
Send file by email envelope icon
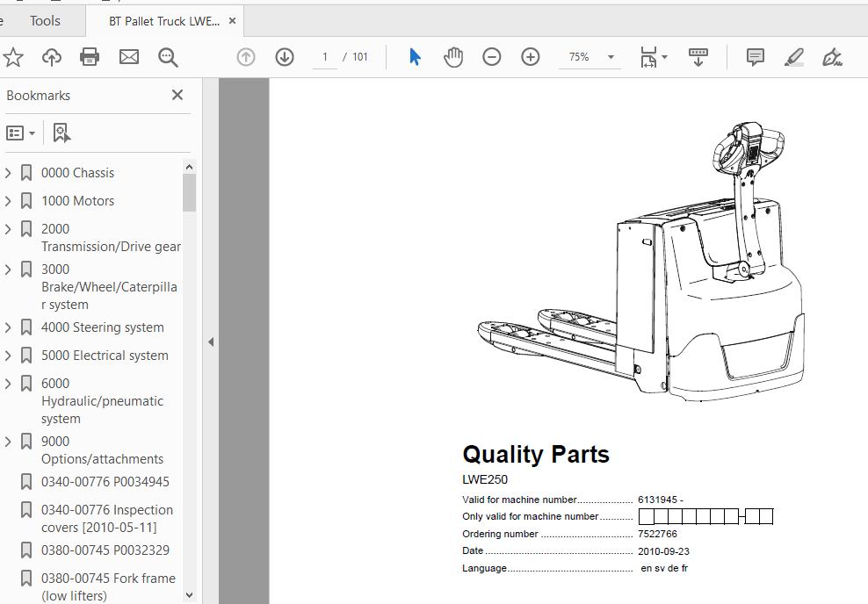(129, 57)
